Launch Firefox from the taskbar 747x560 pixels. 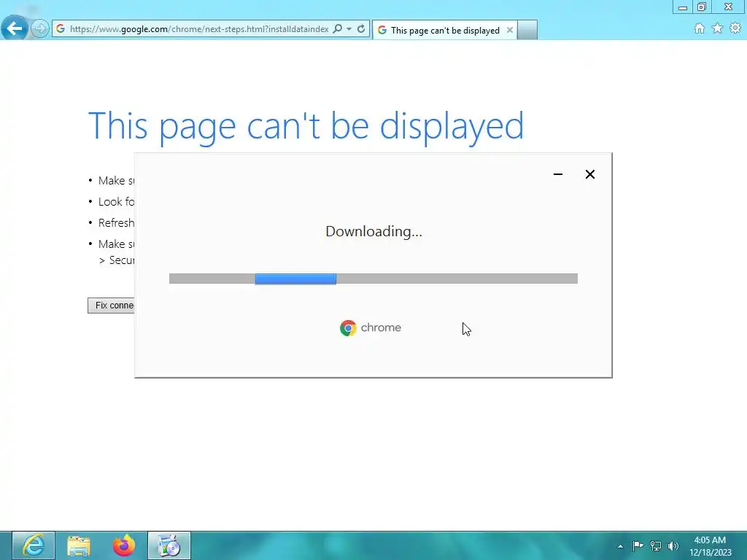pyautogui.click(x=124, y=545)
